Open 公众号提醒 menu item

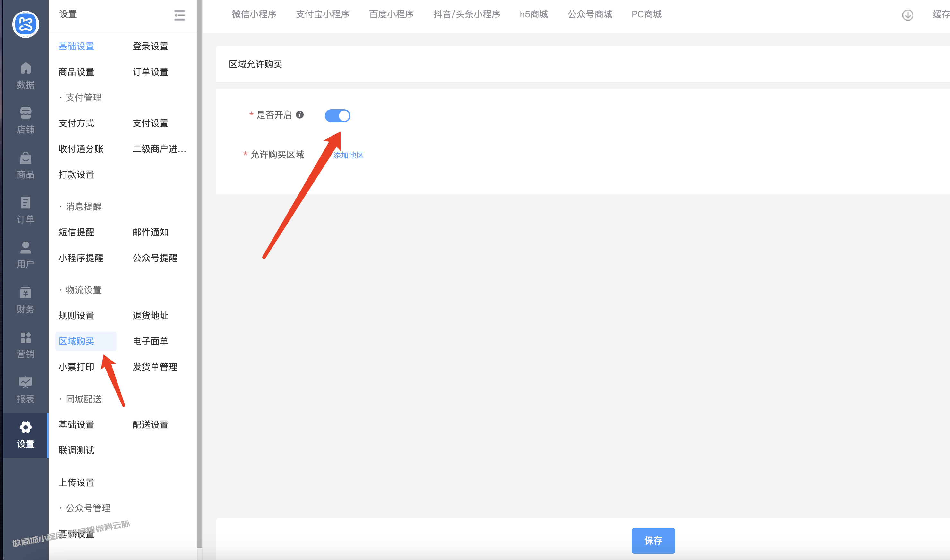[155, 258]
